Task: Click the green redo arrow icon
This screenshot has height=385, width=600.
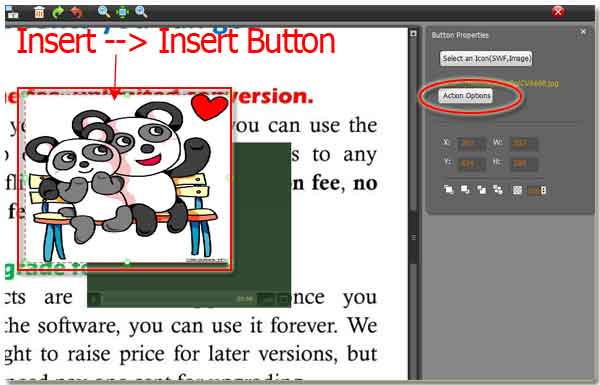Action: (x=58, y=13)
